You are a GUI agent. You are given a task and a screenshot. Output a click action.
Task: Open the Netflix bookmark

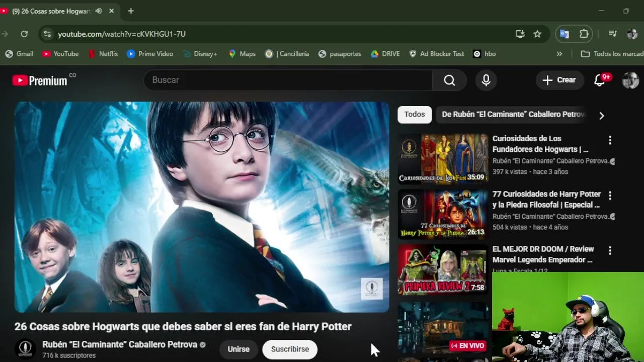[x=103, y=54]
